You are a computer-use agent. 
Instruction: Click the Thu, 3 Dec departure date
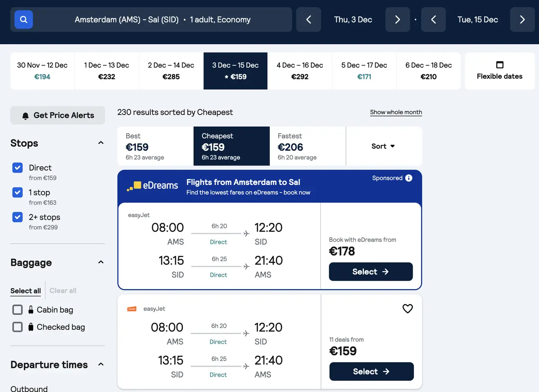[353, 19]
